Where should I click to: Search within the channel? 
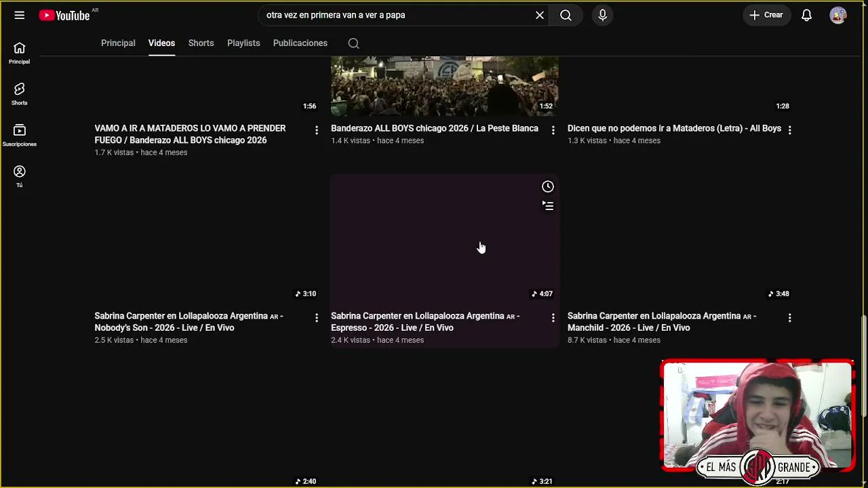[353, 43]
